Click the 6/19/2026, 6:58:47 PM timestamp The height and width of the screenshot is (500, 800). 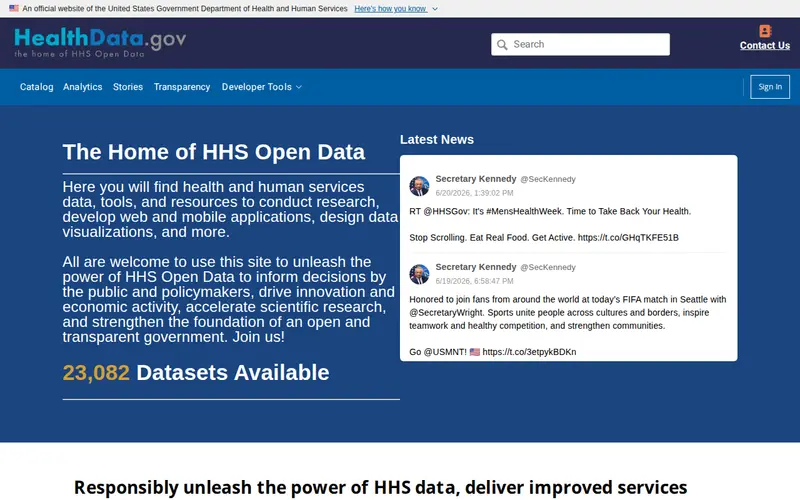click(474, 281)
